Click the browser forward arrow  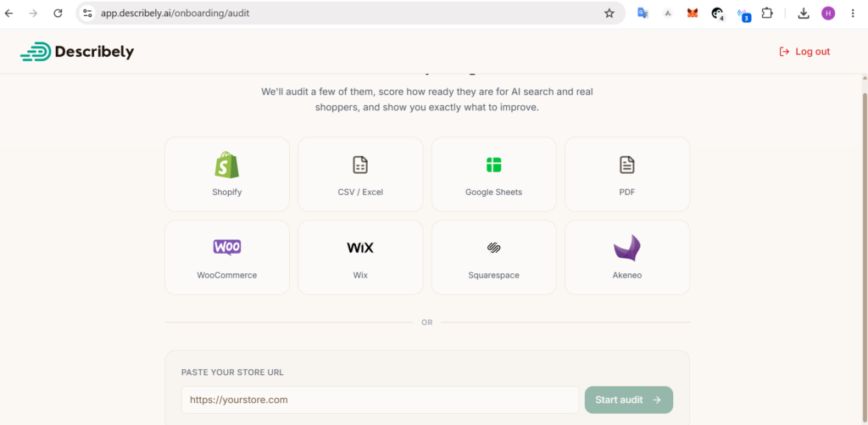(33, 14)
